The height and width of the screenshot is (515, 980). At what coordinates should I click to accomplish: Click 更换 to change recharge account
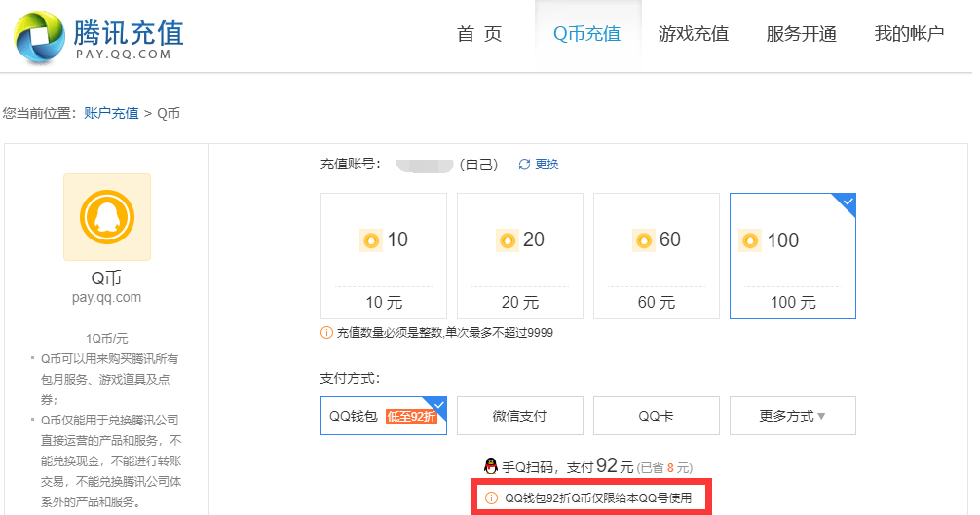point(547,165)
